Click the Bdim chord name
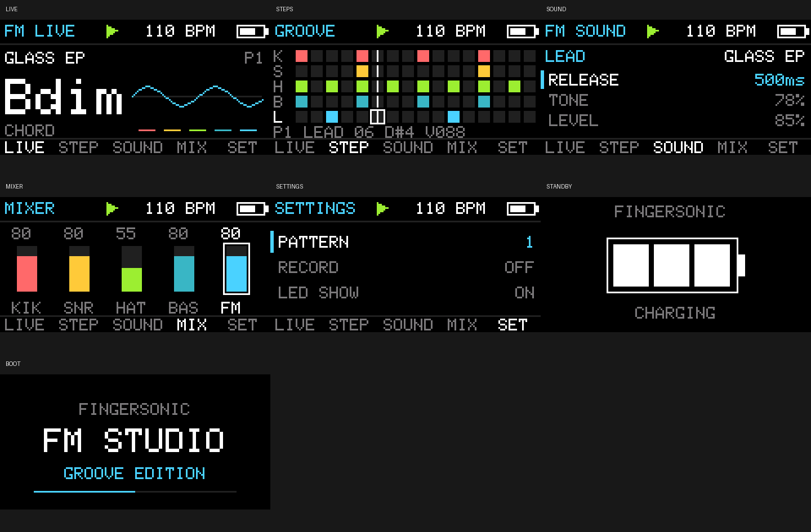Screen dimensions: 811x532 [x=63, y=96]
